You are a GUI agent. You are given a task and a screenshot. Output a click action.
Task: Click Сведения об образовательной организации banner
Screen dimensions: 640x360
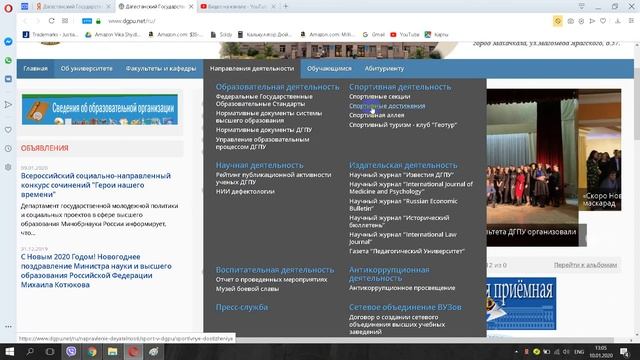(x=100, y=109)
